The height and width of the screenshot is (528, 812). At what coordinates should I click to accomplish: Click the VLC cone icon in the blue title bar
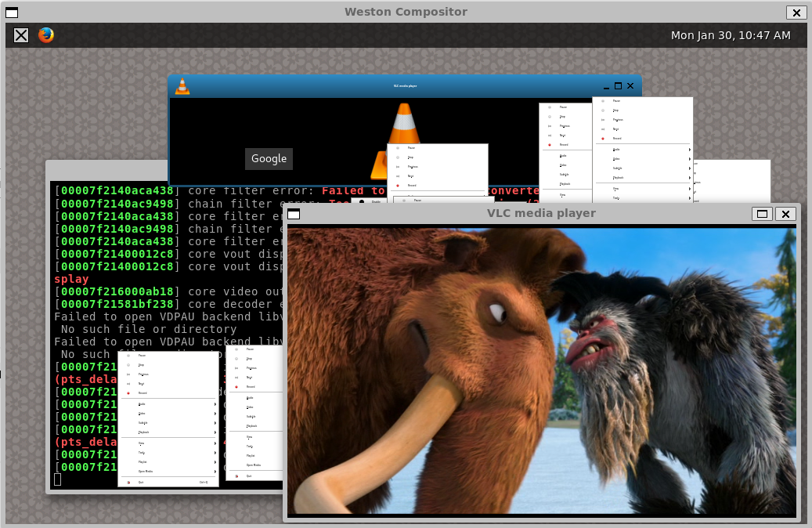point(182,86)
